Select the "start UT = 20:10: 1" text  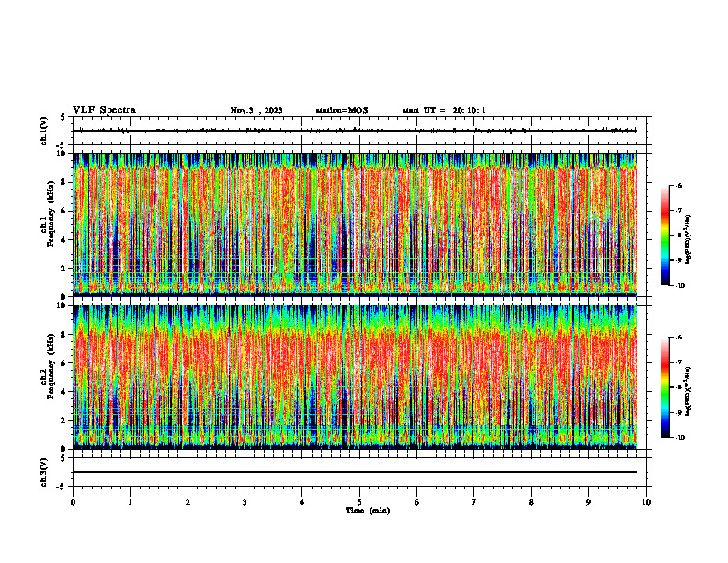(444, 110)
